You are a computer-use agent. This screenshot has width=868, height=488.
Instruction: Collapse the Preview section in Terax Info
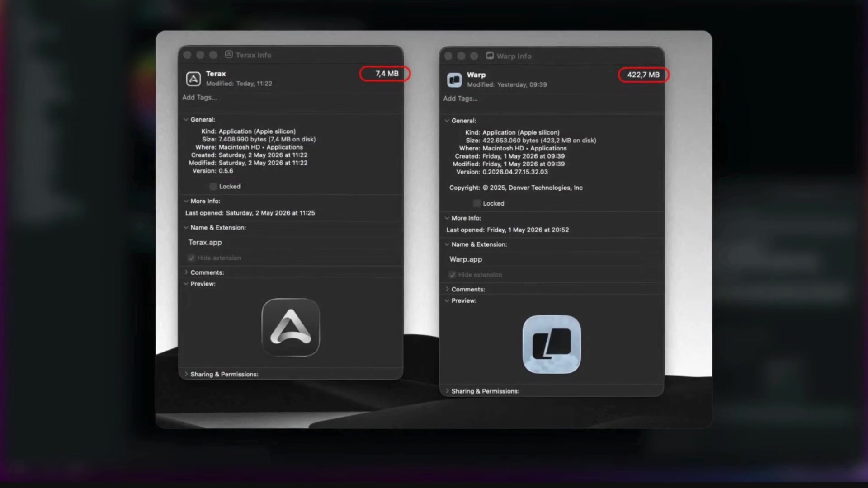point(186,284)
